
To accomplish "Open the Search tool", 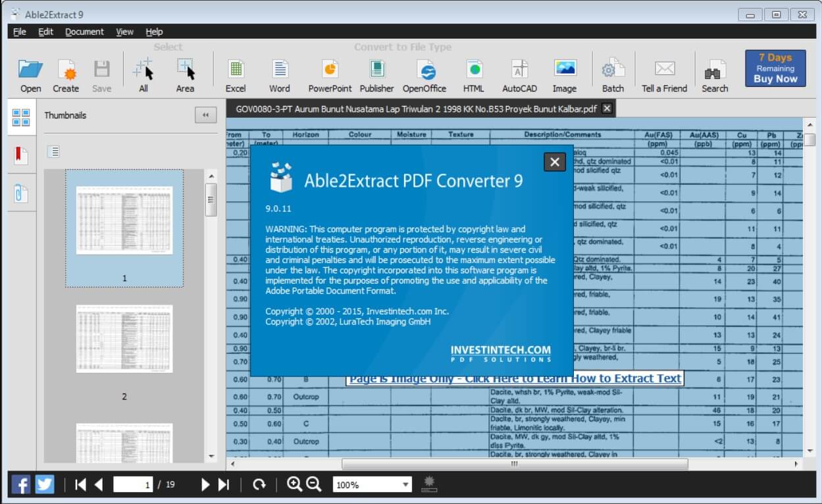I will pyautogui.click(x=715, y=72).
